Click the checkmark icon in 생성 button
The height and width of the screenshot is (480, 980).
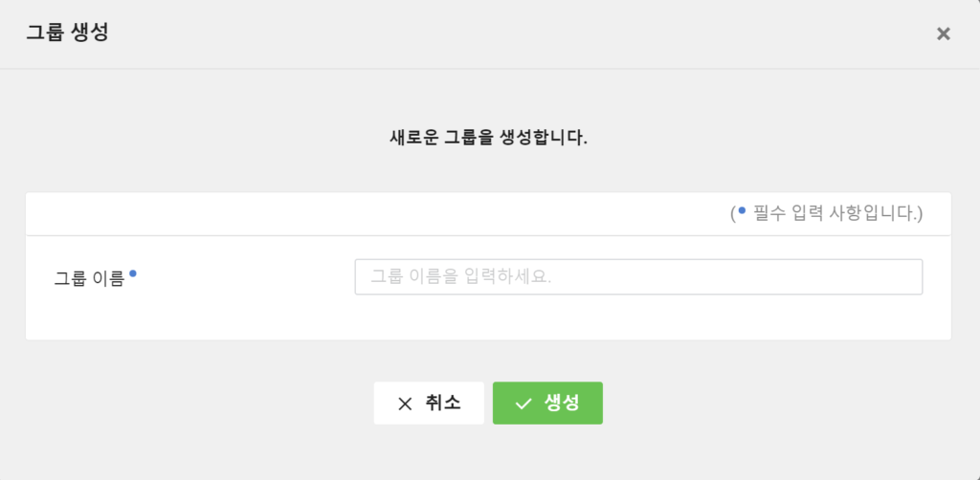(523, 404)
